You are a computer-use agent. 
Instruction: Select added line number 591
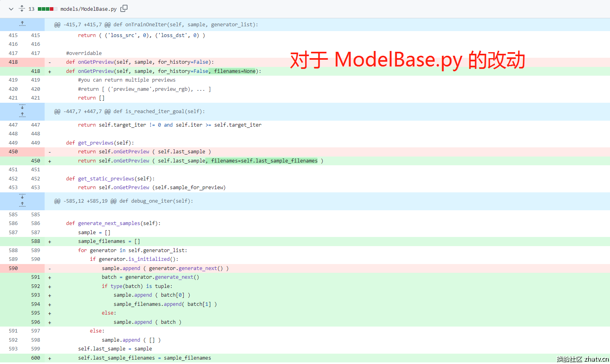point(35,277)
